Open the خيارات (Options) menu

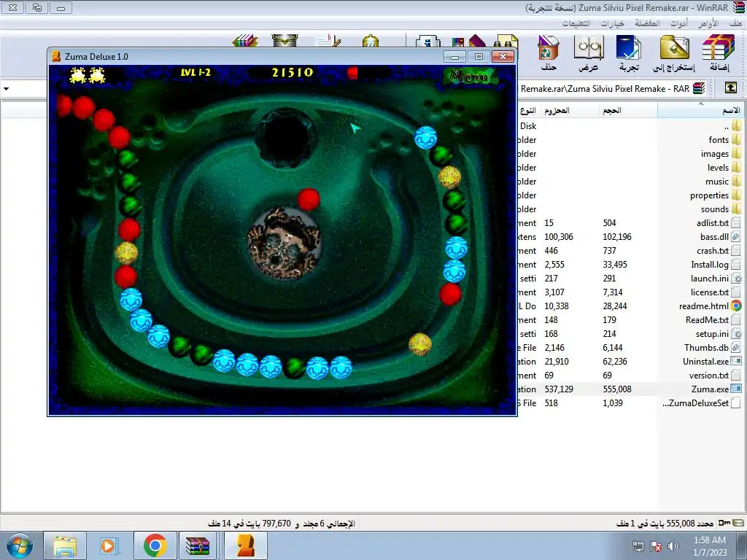(x=613, y=23)
